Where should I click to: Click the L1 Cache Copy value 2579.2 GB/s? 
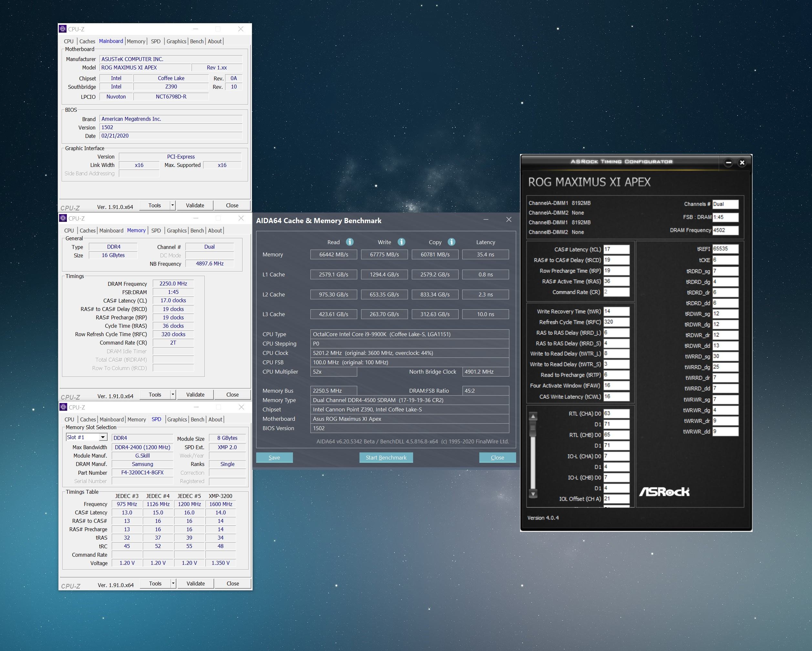[435, 274]
